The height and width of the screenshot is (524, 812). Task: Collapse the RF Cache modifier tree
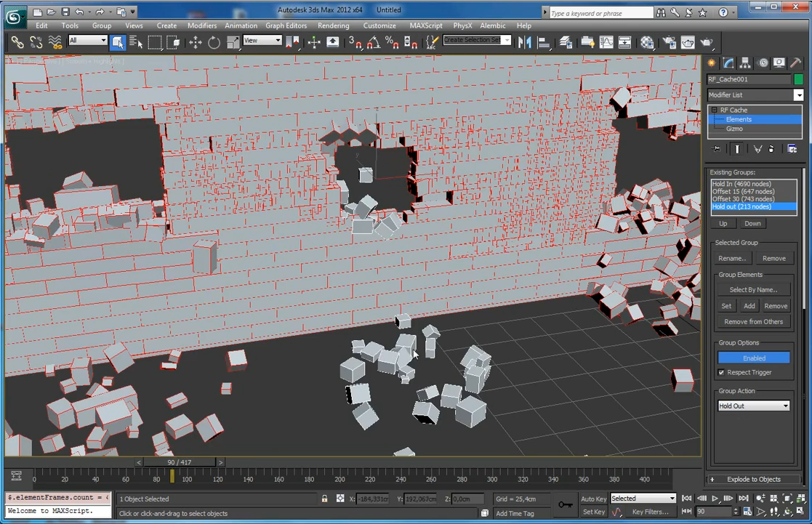pos(715,110)
